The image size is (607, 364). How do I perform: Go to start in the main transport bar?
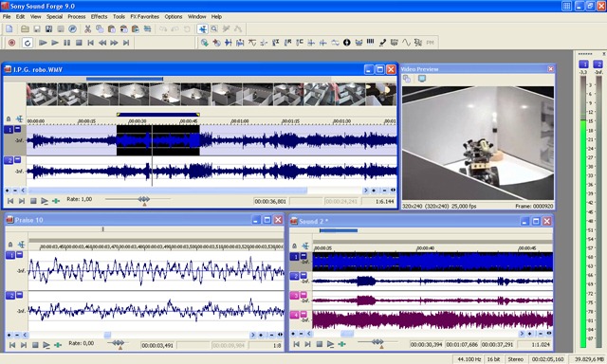(x=91, y=43)
